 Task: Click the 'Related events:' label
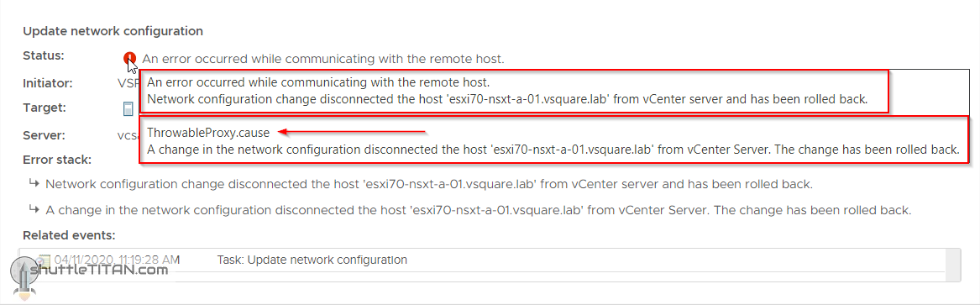[70, 235]
